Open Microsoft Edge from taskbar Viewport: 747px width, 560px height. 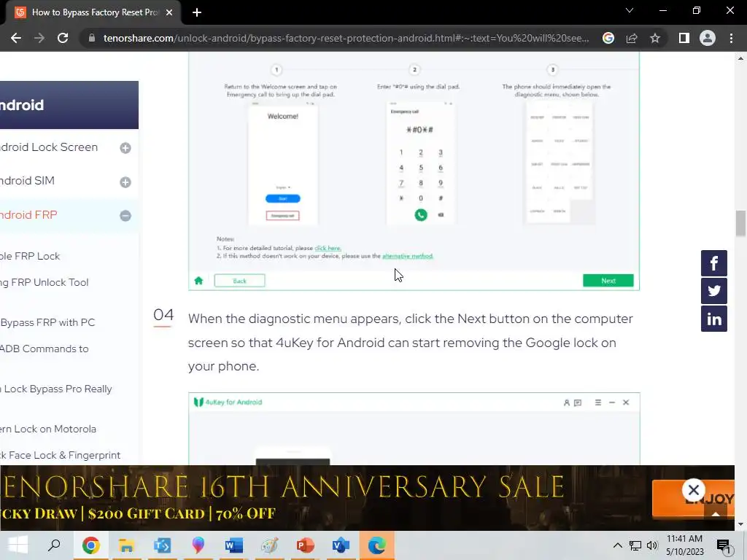coord(376,545)
